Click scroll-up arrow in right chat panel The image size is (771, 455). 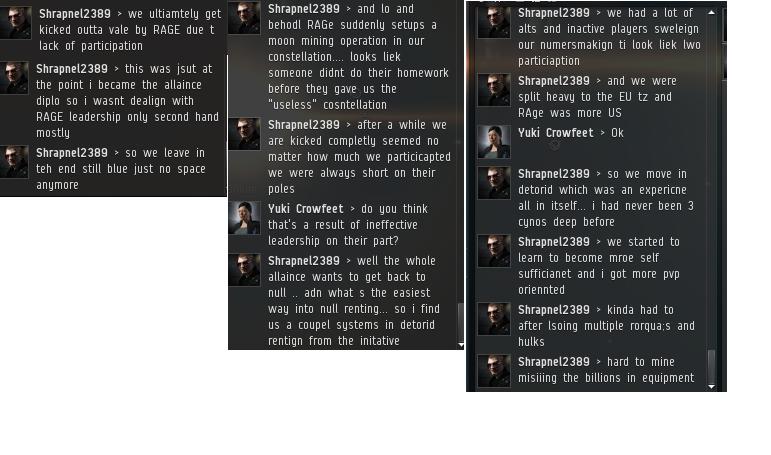(x=712, y=12)
